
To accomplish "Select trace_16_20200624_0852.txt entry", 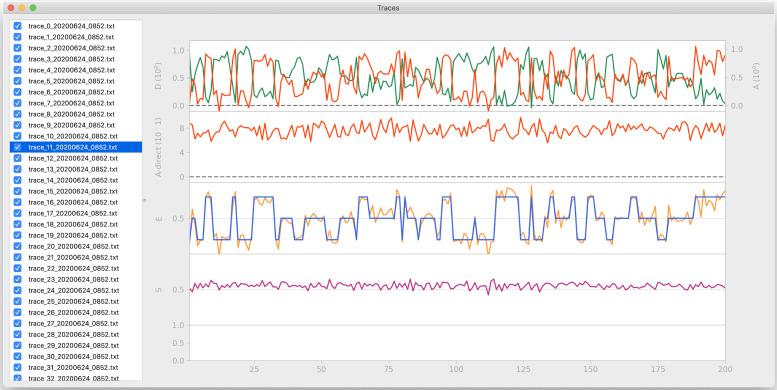I will point(73,202).
